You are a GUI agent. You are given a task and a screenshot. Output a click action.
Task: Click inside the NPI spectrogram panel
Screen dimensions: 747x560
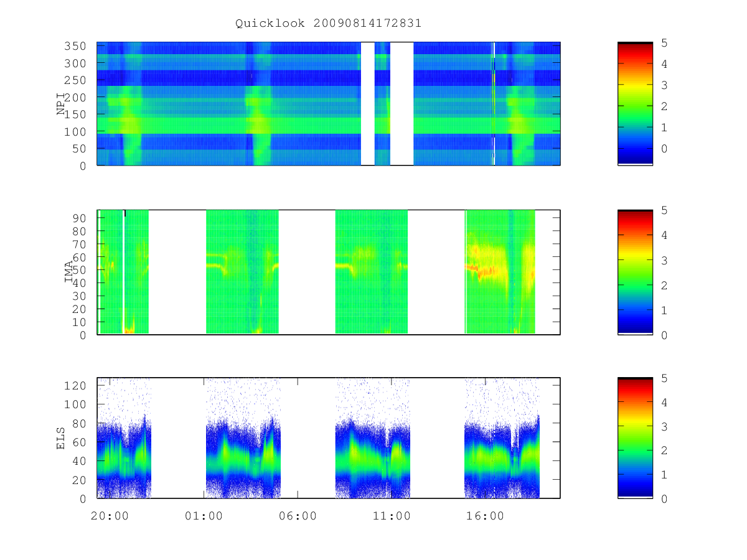point(329,103)
